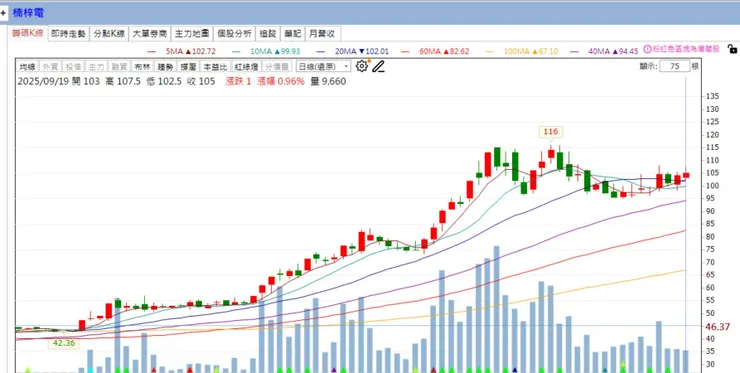This screenshot has height=373, width=740.
Task: Toggle the 外資 indicator button
Action: click(x=50, y=67)
